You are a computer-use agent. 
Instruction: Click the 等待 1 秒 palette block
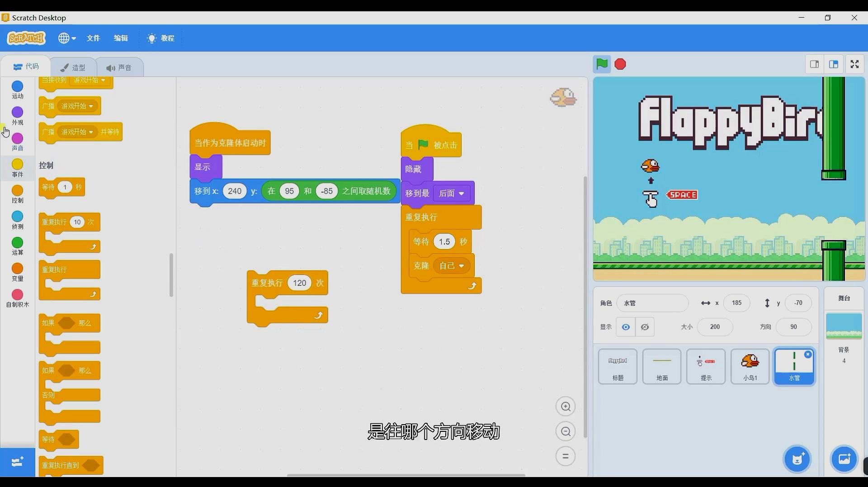pyautogui.click(x=62, y=187)
